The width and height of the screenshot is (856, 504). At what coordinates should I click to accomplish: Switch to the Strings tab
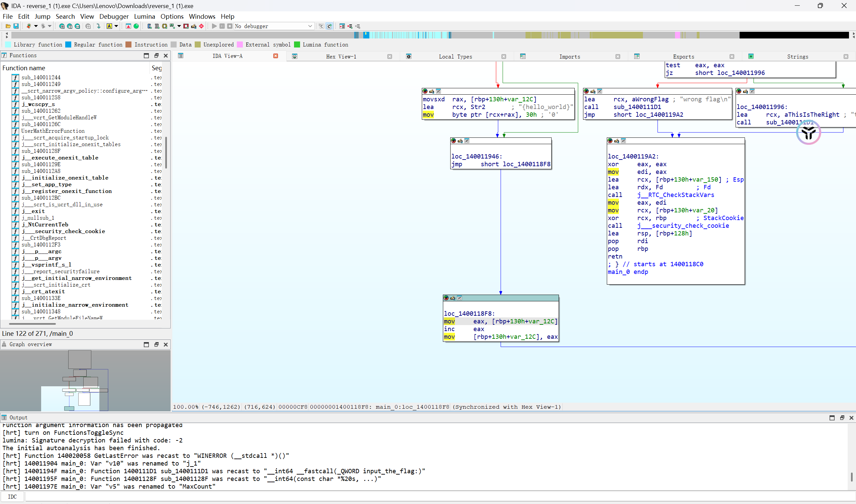pos(797,57)
